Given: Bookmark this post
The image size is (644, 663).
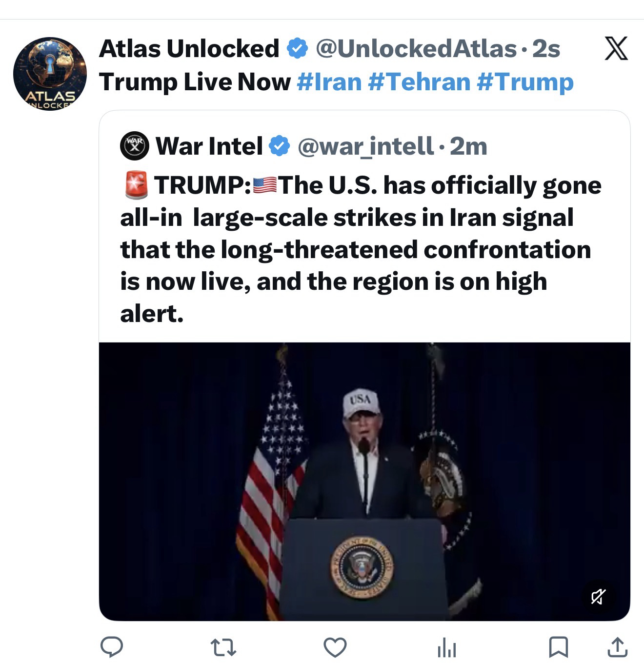Looking at the screenshot, I should (558, 647).
